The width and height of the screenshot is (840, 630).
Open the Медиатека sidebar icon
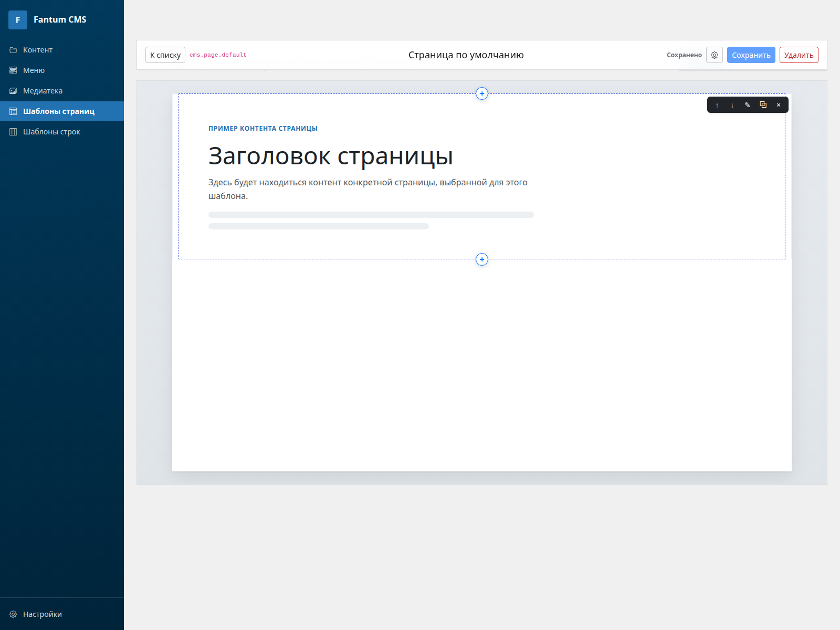(x=13, y=90)
